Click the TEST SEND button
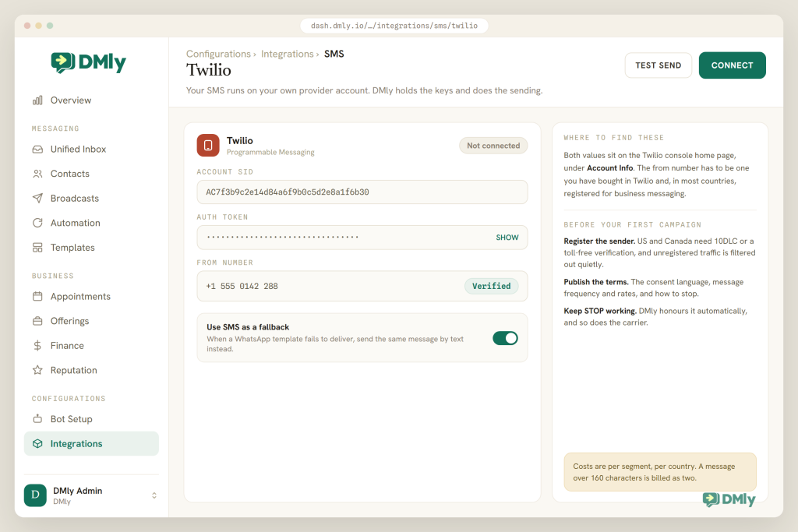798x532 pixels. [x=658, y=65]
